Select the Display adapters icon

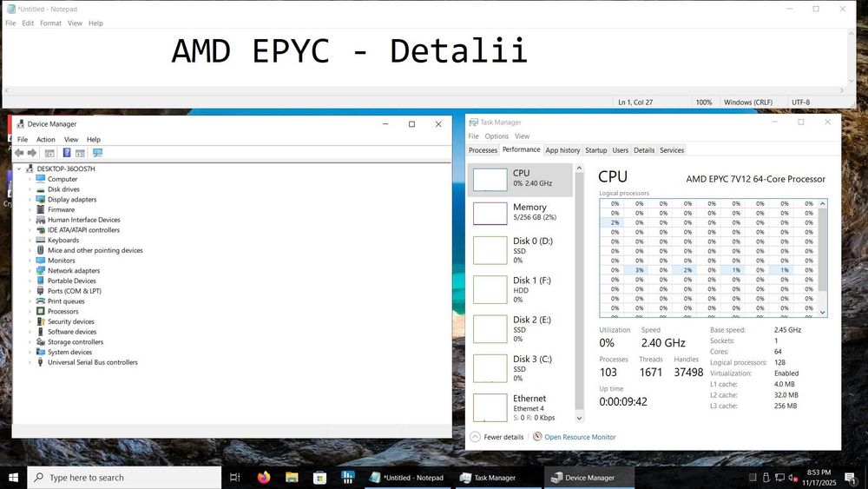click(x=41, y=200)
